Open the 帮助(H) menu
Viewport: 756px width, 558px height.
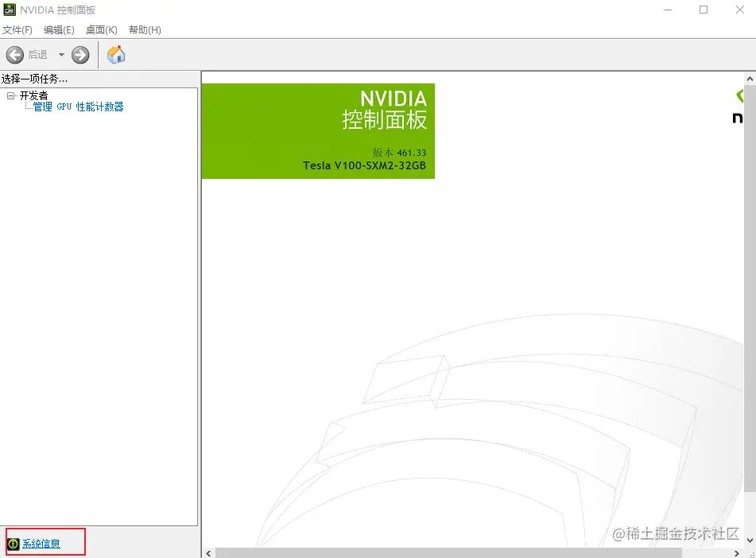click(x=145, y=30)
